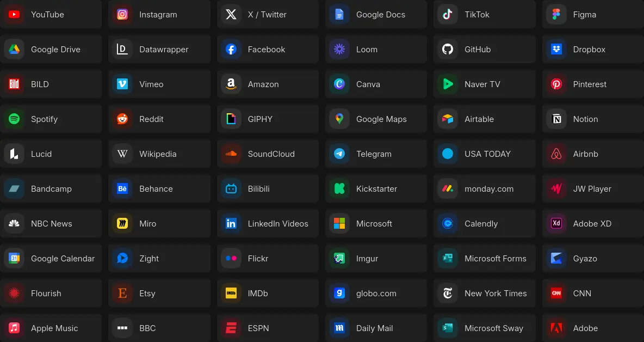Viewport: 644px width, 342px height.
Task: Open the Wikipedia W icon
Action: click(122, 154)
